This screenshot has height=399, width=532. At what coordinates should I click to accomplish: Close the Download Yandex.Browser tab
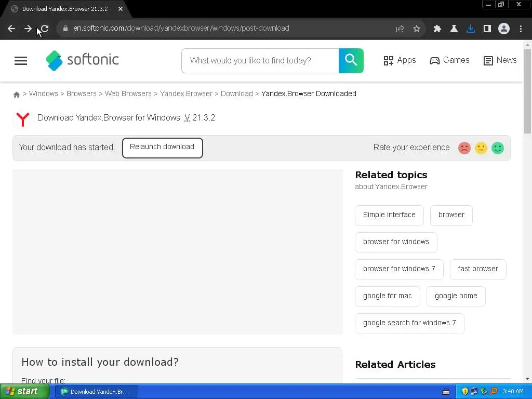click(121, 9)
